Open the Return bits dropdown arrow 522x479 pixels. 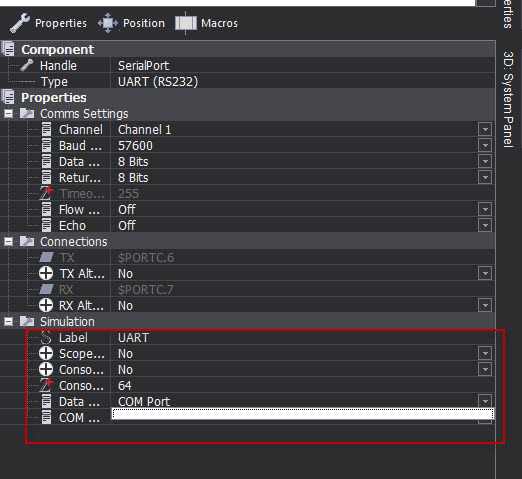click(x=485, y=177)
